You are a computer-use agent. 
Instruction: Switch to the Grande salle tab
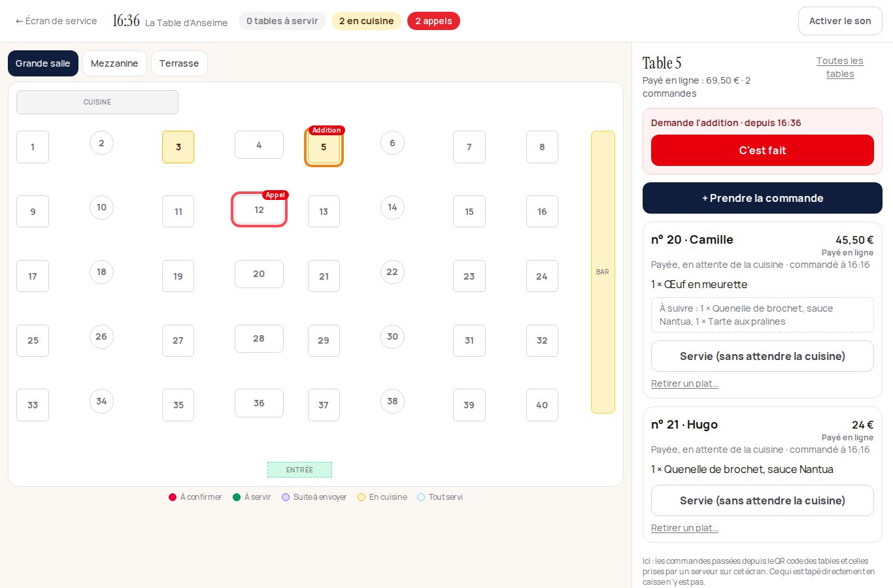43,63
